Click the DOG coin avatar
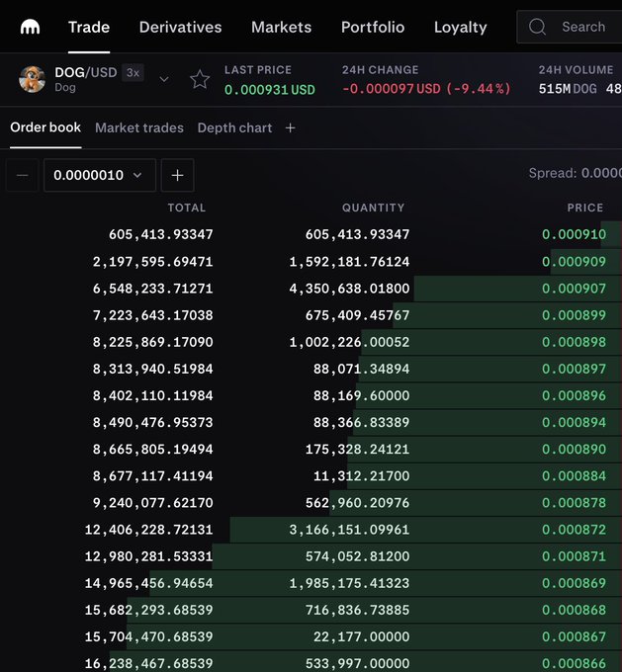The image size is (622, 672). tap(33, 79)
